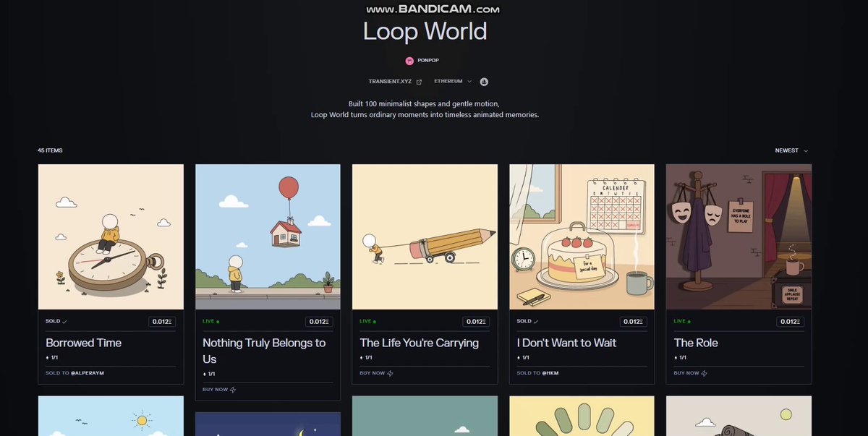Click the Loop World collection heading
This screenshot has width=868, height=436.
(425, 31)
